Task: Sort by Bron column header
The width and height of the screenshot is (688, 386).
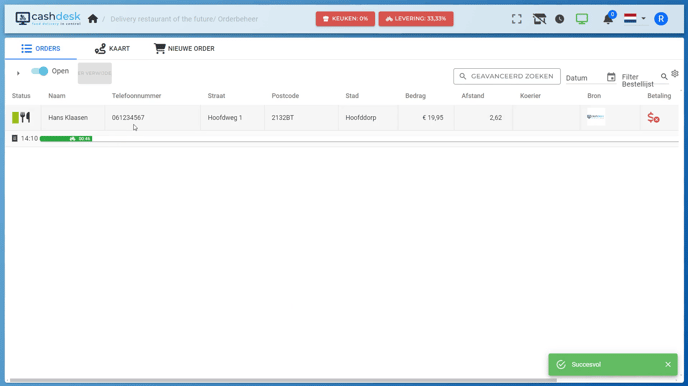Action: pyautogui.click(x=594, y=96)
